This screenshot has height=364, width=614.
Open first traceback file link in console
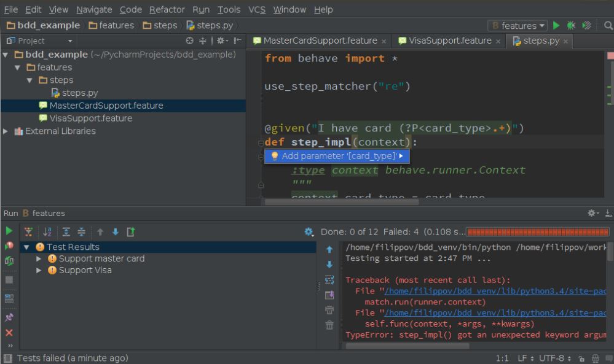495,292
